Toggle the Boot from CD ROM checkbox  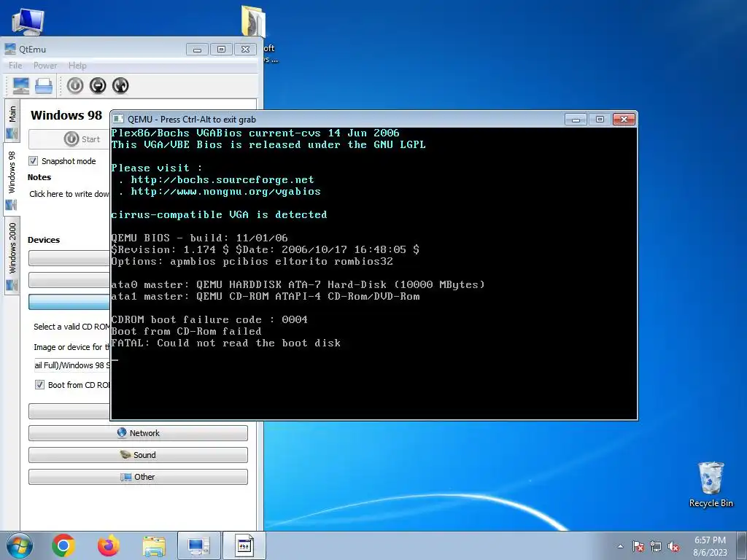[x=39, y=385]
